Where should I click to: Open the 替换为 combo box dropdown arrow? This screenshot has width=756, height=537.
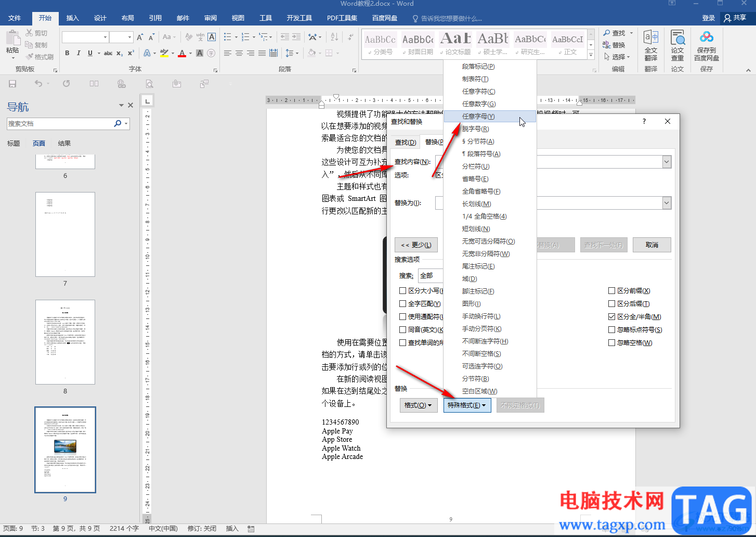(667, 203)
